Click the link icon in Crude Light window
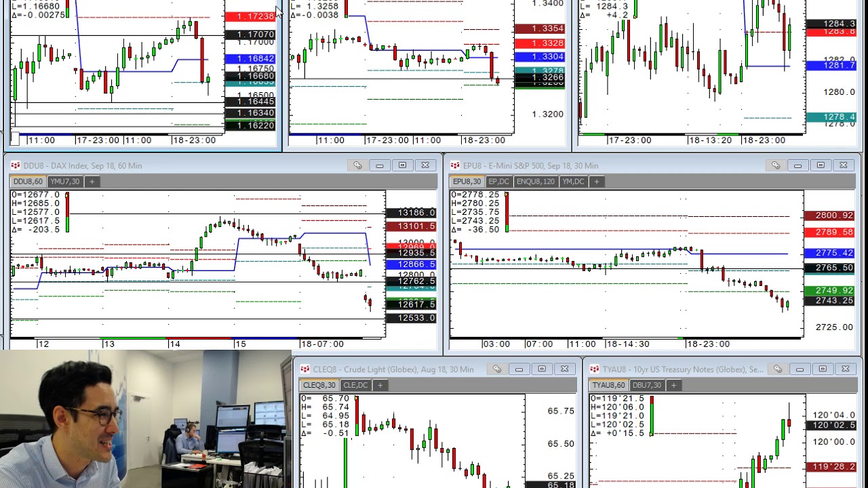This screenshot has width=868, height=488. [497, 369]
